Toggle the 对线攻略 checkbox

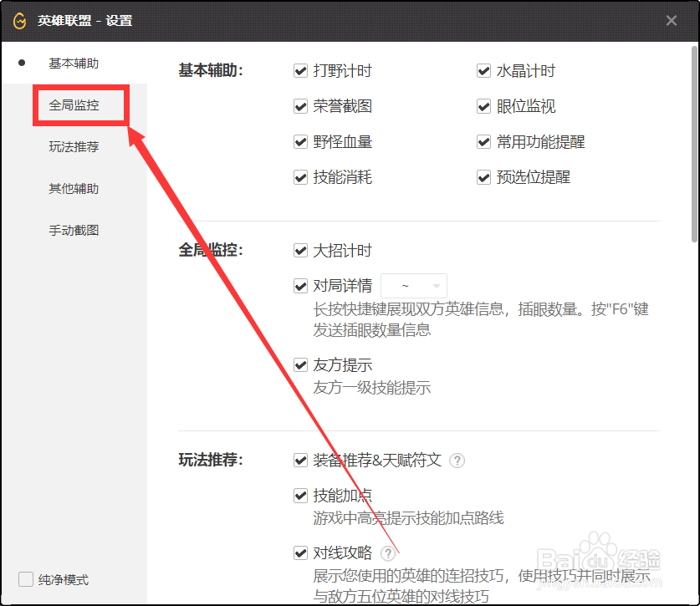(x=300, y=553)
